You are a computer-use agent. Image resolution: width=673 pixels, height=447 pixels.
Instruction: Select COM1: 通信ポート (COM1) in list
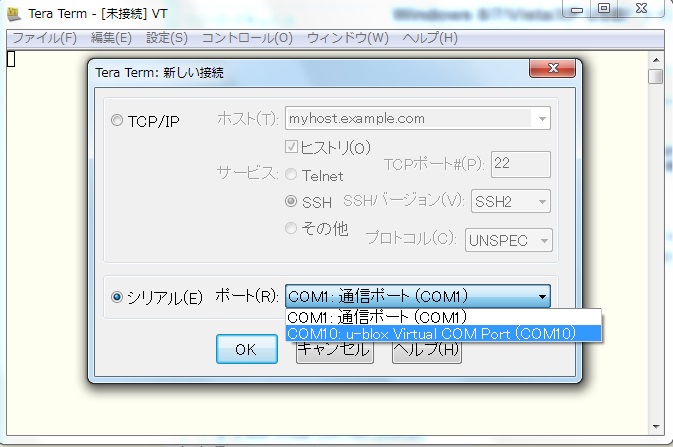[443, 317]
